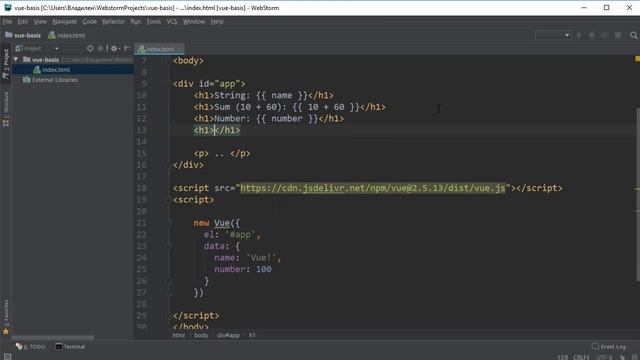Click the vue CDN URL in script tag
The height and width of the screenshot is (360, 640).
(372, 188)
